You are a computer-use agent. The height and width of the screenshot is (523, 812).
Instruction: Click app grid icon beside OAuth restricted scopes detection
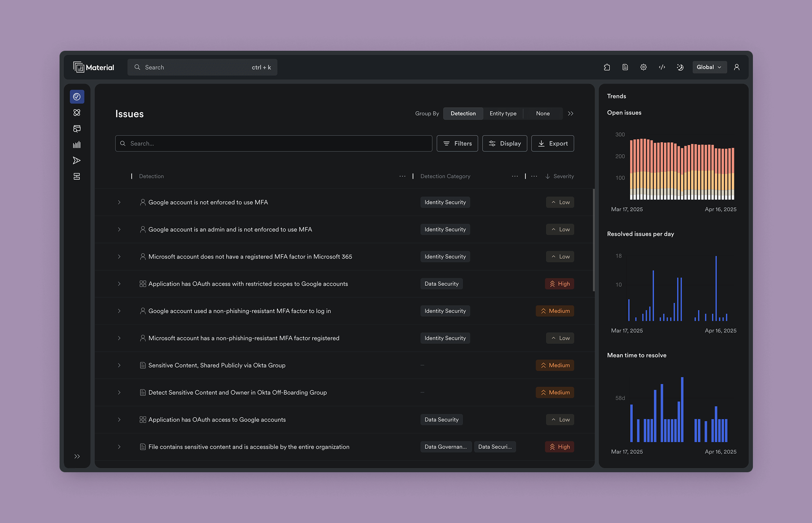(x=143, y=284)
